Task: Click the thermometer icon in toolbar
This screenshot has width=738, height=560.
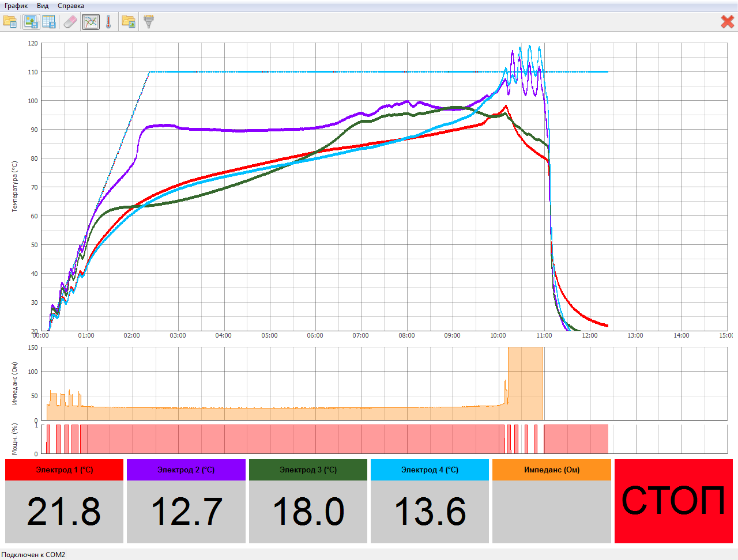Action: [108, 22]
